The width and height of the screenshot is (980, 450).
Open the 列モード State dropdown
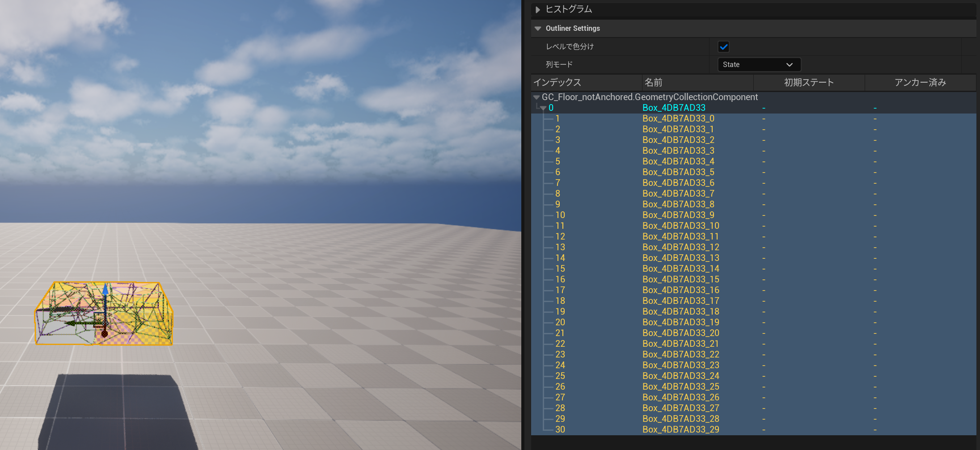pos(758,65)
